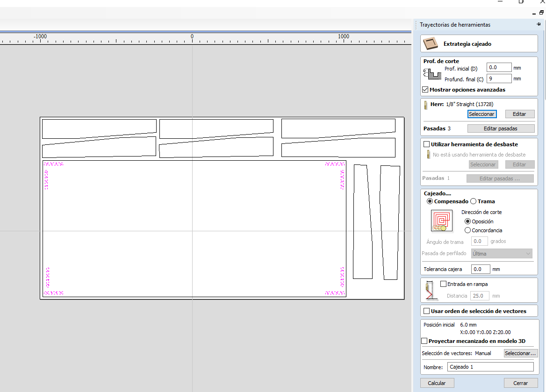Click the disabled Editar pasadas ... button
This screenshot has height=392, width=546.
pyautogui.click(x=500, y=178)
